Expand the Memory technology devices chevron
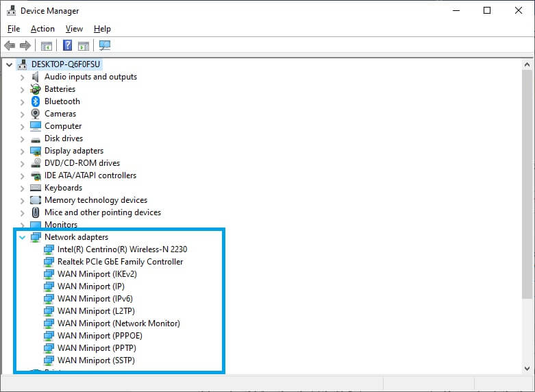 pyautogui.click(x=22, y=200)
